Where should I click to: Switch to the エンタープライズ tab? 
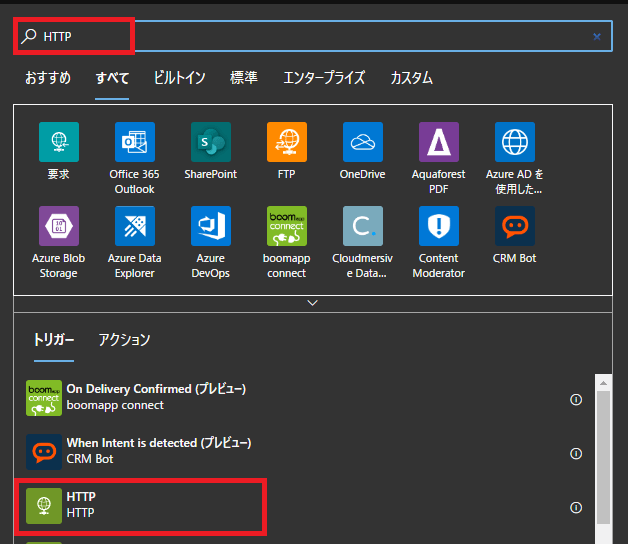pyautogui.click(x=324, y=78)
